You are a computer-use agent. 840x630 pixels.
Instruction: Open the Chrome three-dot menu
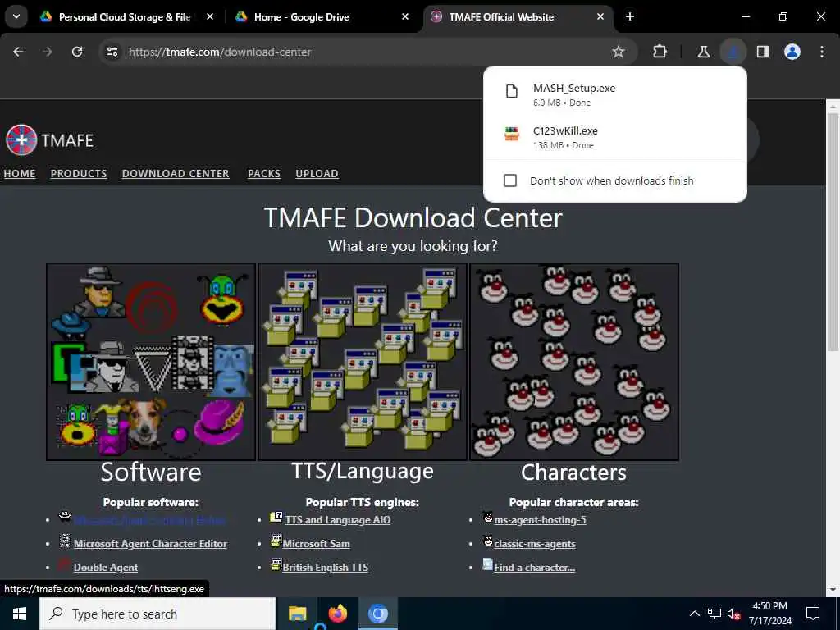[x=822, y=52]
